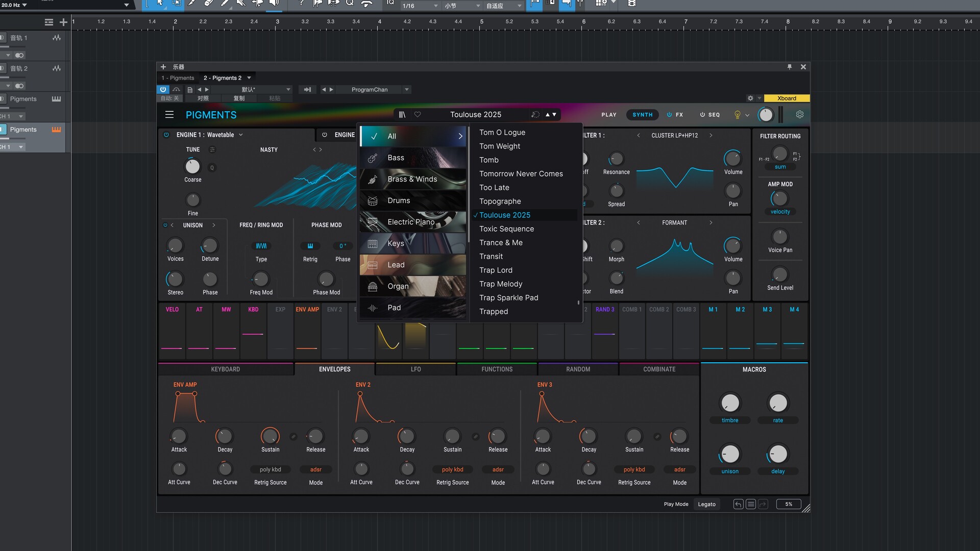Open the Pigments hamburger main menu

pyautogui.click(x=169, y=115)
